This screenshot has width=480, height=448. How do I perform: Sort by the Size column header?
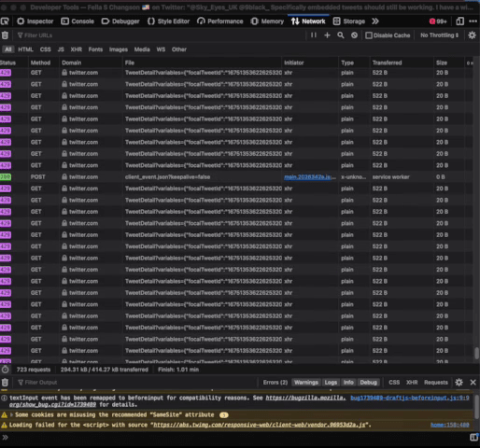click(x=449, y=63)
